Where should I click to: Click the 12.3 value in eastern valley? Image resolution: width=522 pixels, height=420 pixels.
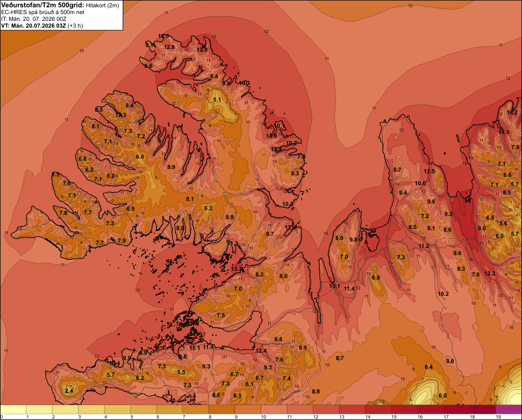point(490,273)
